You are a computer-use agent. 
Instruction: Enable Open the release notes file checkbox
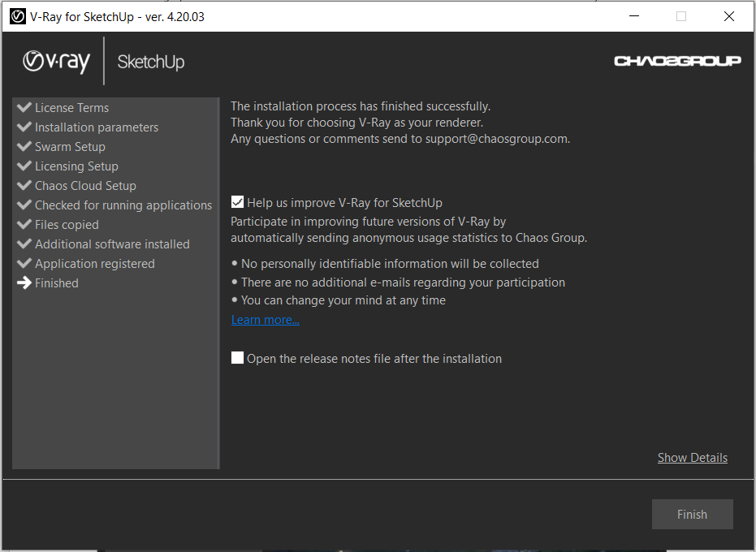pyautogui.click(x=237, y=358)
